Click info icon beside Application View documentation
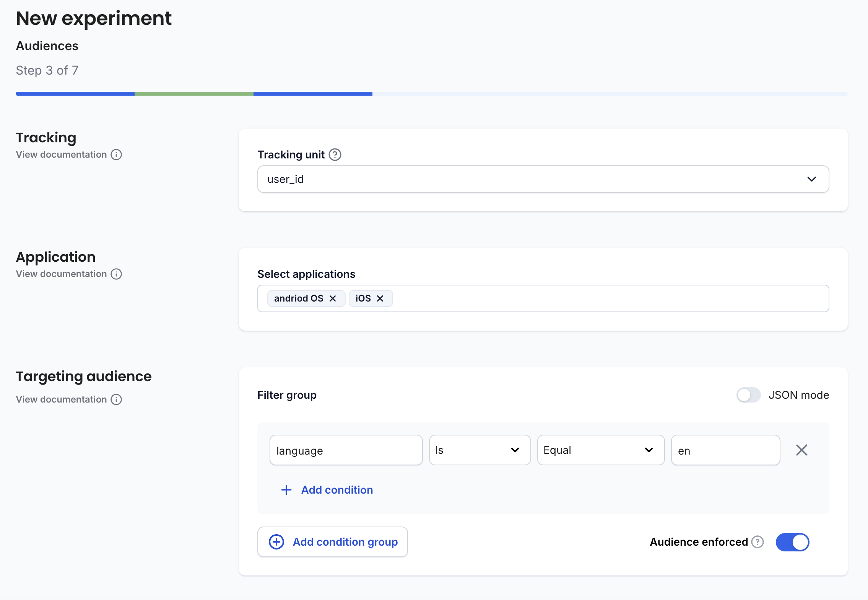Screen dimensions: 868x600 (x=116, y=274)
